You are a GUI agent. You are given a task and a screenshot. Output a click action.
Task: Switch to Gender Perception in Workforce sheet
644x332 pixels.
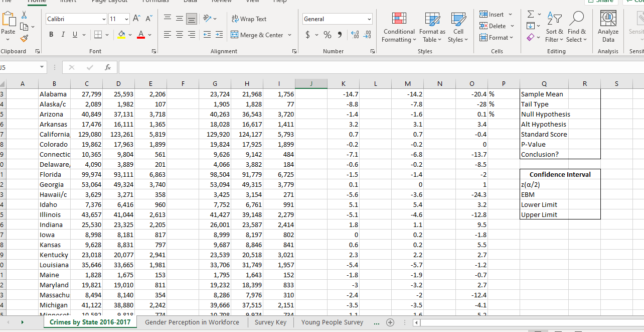[192, 322]
